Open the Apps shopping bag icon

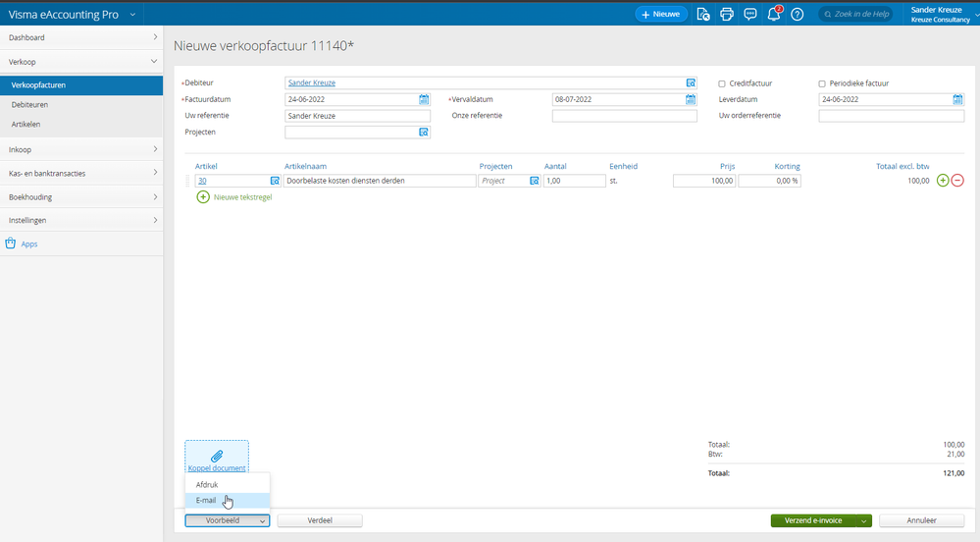pyautogui.click(x=11, y=244)
